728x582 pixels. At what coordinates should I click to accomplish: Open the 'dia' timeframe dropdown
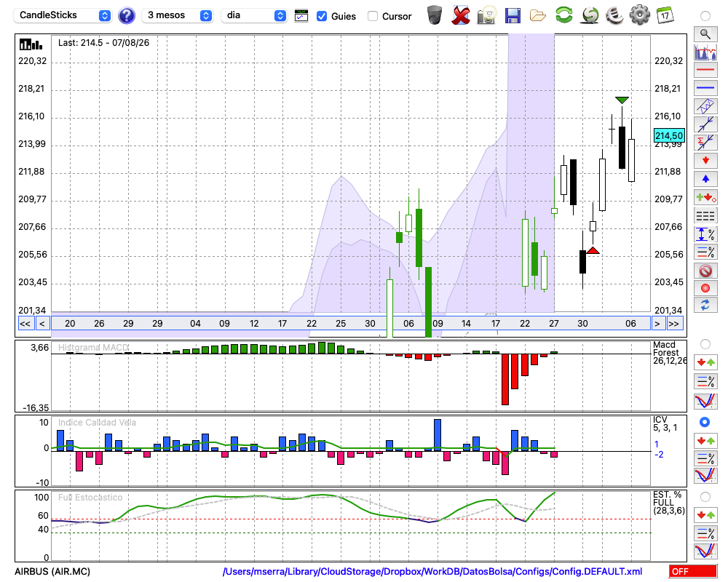[x=254, y=15]
